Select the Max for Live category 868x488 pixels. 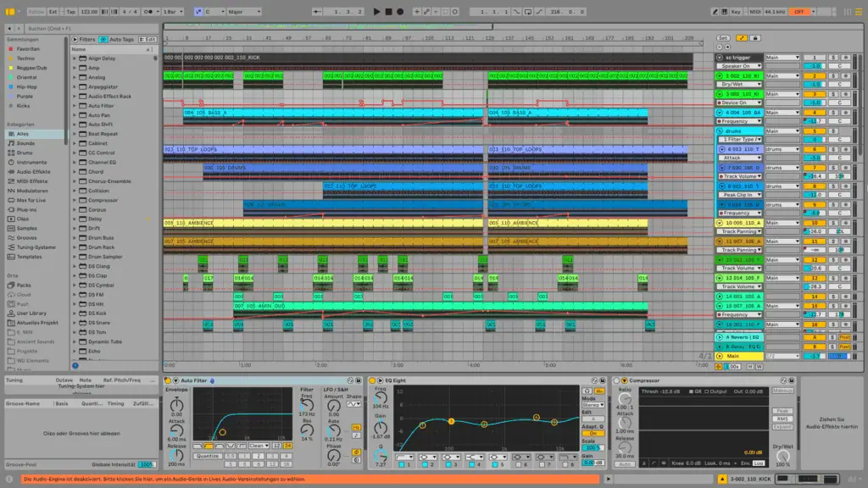[32, 200]
